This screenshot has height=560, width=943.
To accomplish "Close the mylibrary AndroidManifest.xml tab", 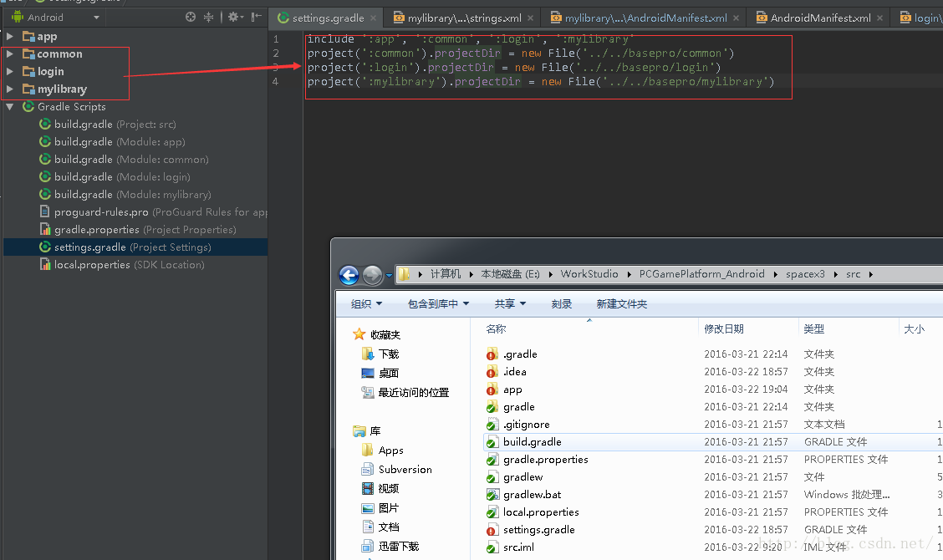I will point(737,18).
